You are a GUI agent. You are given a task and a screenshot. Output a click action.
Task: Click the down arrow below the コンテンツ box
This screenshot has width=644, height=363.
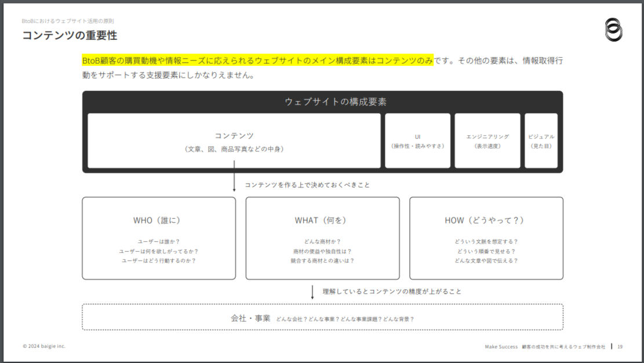click(234, 176)
